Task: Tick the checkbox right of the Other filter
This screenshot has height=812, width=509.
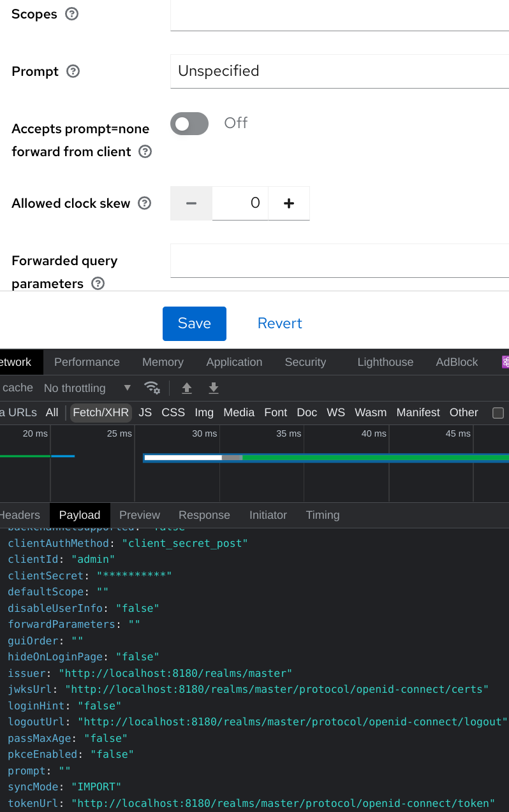Action: (x=498, y=412)
